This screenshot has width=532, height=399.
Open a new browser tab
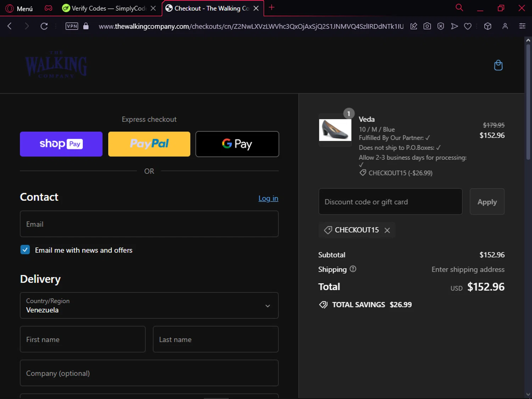coord(272,7)
